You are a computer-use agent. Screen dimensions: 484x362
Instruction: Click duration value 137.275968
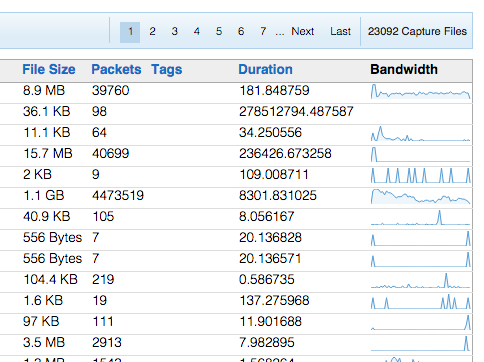click(x=274, y=301)
